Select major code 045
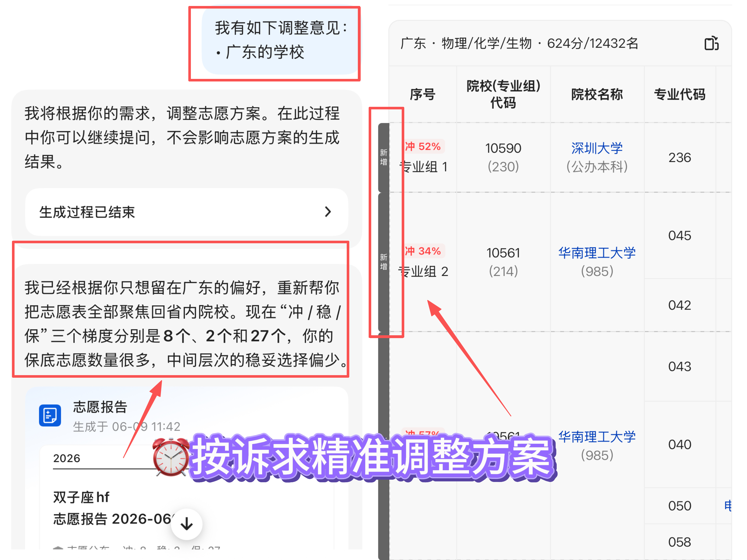Screen dimensions: 747x560 679,236
